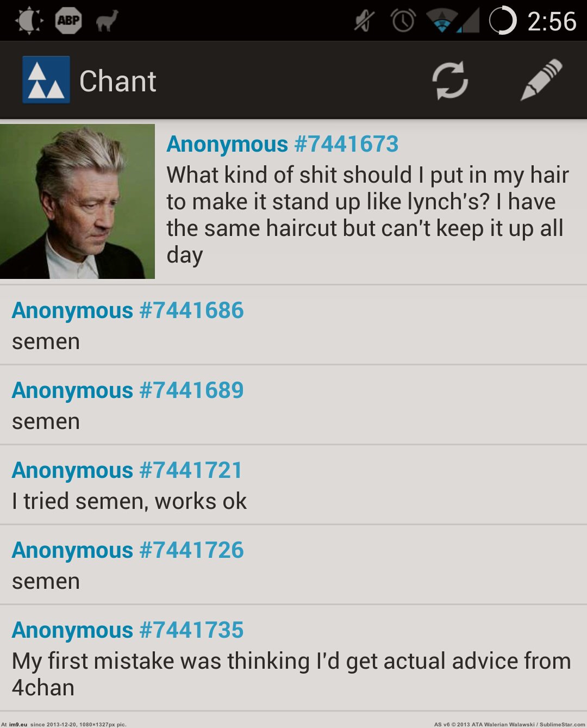Image resolution: width=587 pixels, height=728 pixels.
Task: Tap the 2:56 clock in status bar
Action: (x=552, y=22)
